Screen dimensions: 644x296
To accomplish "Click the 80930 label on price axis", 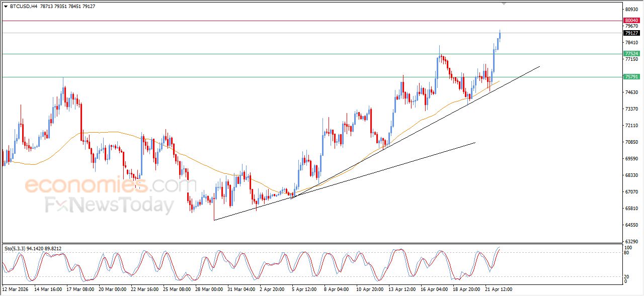I will 631,10.
